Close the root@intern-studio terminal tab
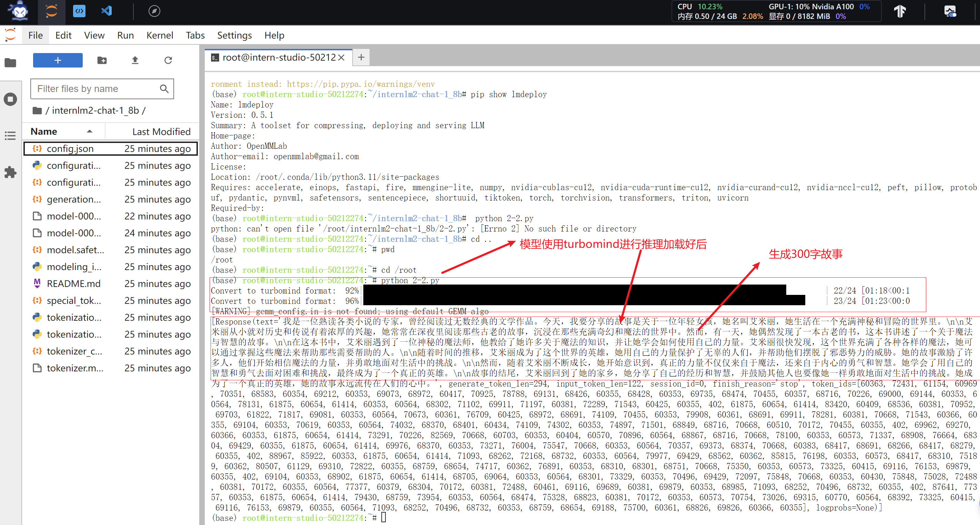Viewport: 980px width, 525px height. coord(341,58)
